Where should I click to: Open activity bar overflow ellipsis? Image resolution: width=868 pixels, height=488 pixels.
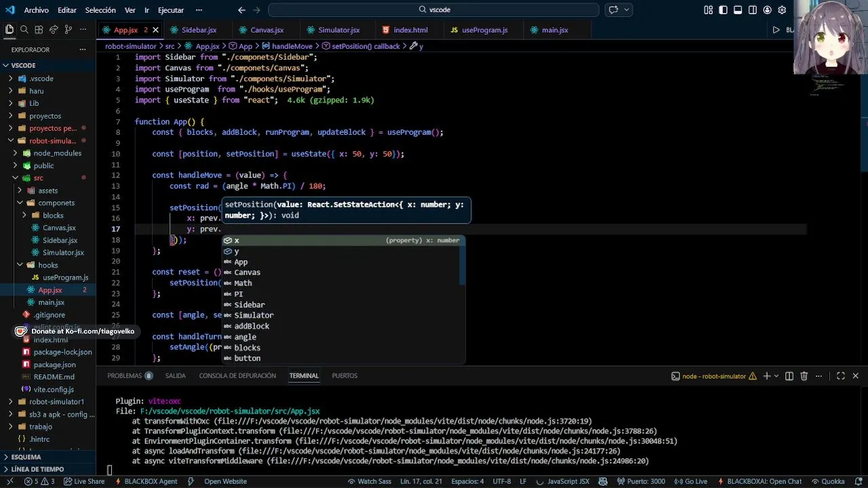(83, 30)
